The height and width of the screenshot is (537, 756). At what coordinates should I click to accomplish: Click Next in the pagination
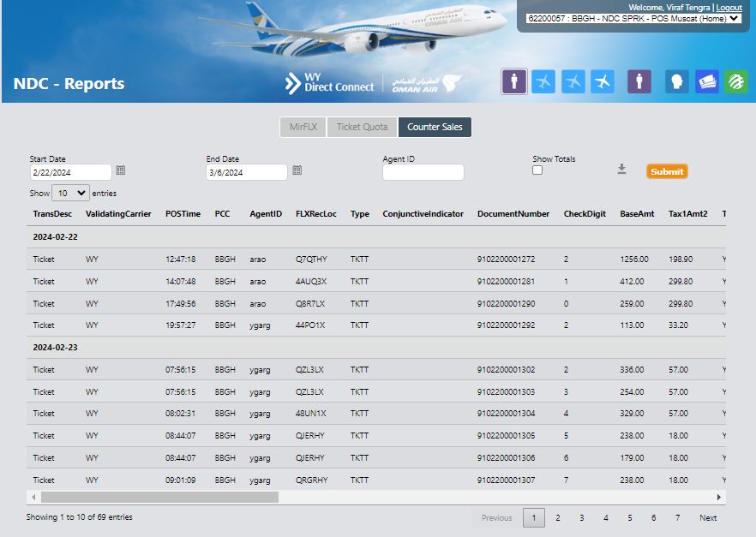pos(708,517)
